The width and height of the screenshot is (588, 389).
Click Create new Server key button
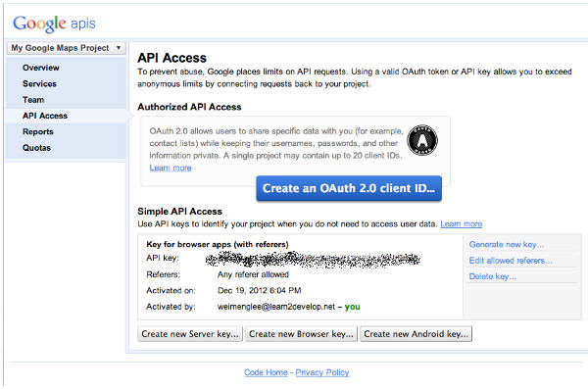(190, 334)
